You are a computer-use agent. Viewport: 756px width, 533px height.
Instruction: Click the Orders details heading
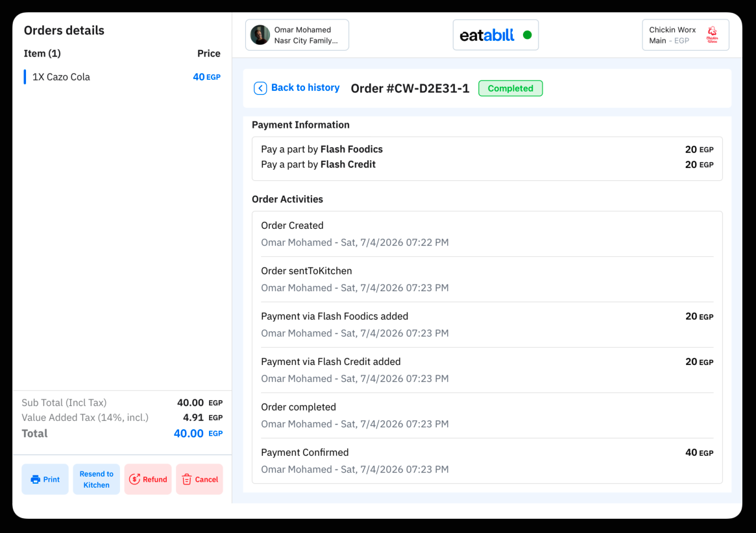pyautogui.click(x=64, y=30)
